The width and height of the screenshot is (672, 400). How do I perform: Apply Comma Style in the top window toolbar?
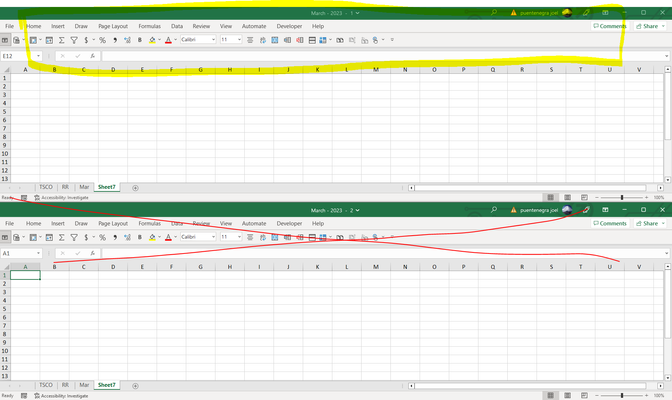(115, 40)
